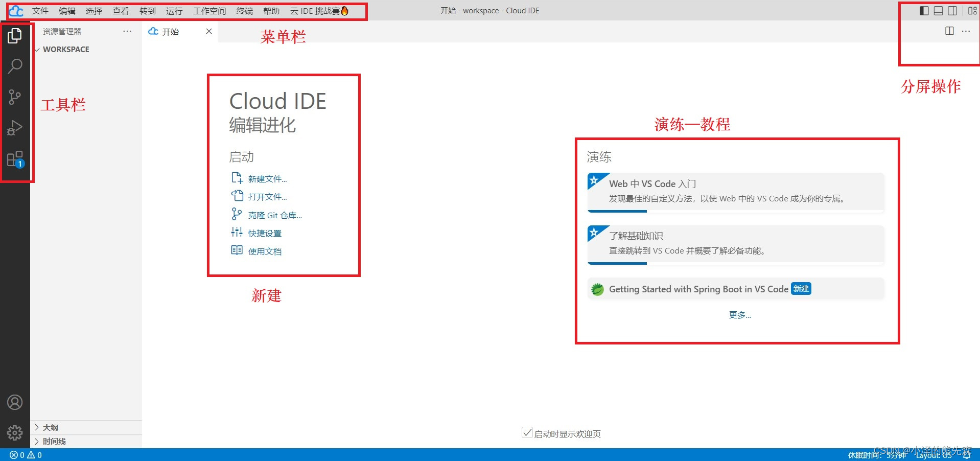This screenshot has height=461, width=980.
Task: Click the errors and warnings status indicator
Action: tap(26, 455)
